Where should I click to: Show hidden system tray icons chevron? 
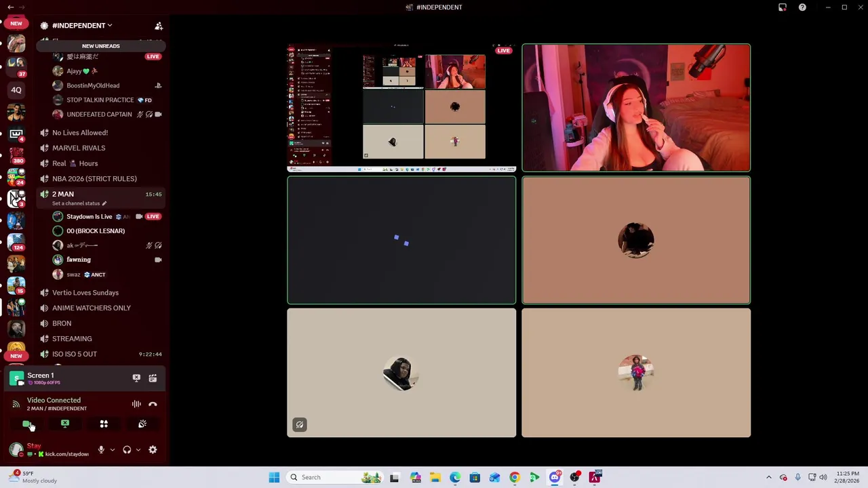[768, 477]
